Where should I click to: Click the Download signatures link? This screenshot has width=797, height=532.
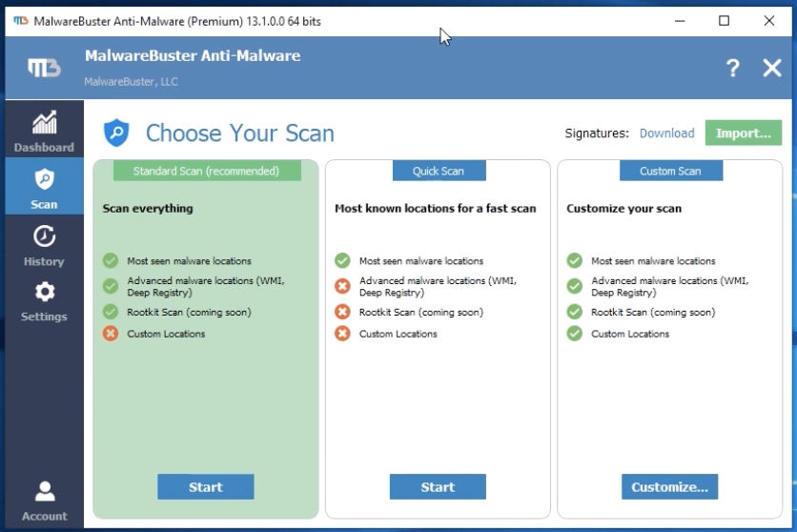tap(666, 133)
